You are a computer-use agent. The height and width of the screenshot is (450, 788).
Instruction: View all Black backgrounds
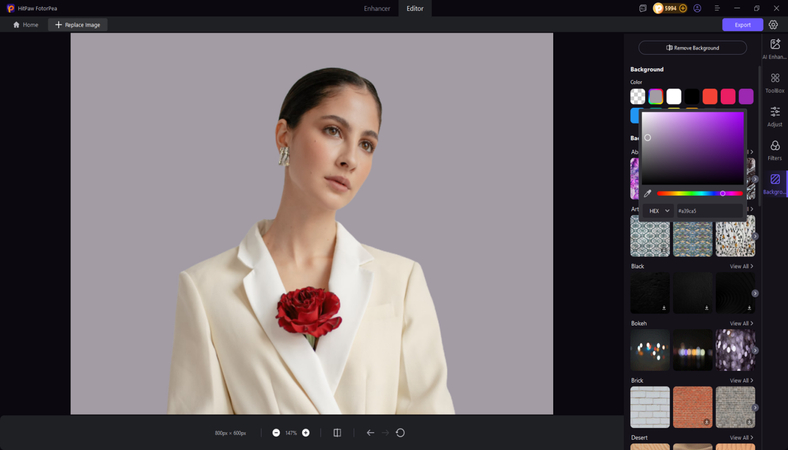point(741,266)
